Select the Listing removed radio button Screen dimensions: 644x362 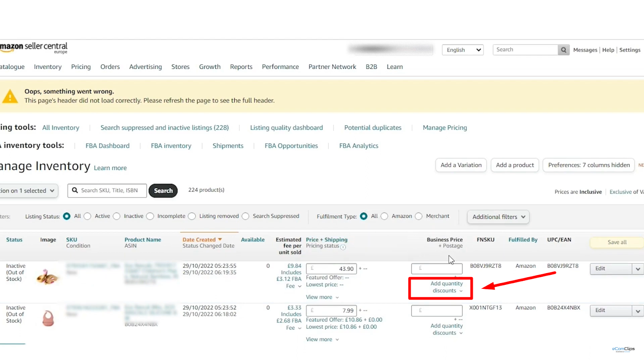click(x=192, y=216)
